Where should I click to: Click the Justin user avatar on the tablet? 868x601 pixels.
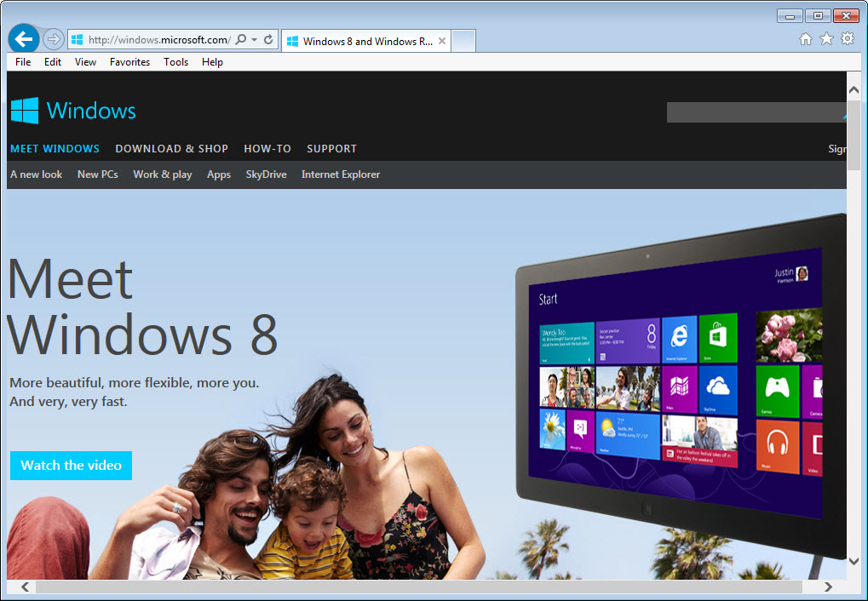[802, 273]
